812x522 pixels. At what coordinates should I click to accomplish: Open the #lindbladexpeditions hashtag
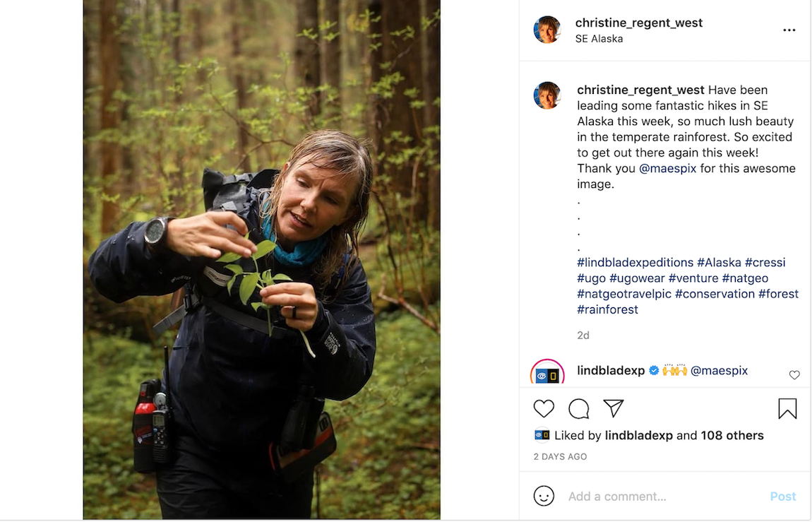(x=635, y=262)
